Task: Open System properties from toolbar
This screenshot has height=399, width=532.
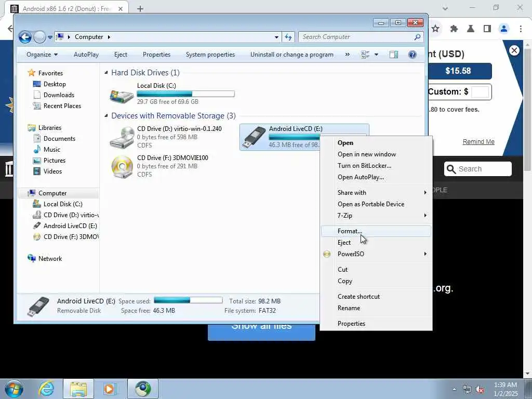Action: 210,55
